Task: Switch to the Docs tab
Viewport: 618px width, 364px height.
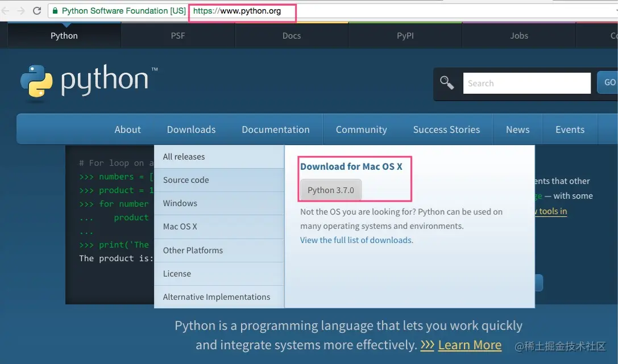Action: click(291, 35)
